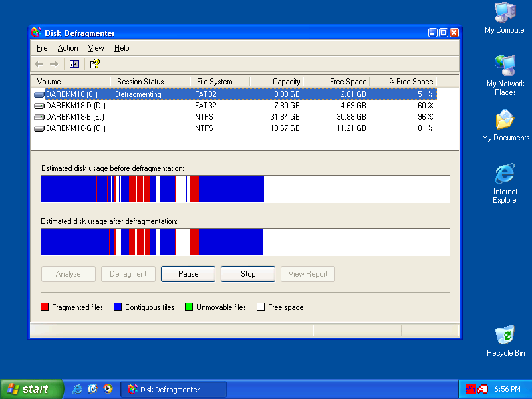Click the "Defragmenting..." session status text
This screenshot has height=399, width=532.
(x=141, y=94)
